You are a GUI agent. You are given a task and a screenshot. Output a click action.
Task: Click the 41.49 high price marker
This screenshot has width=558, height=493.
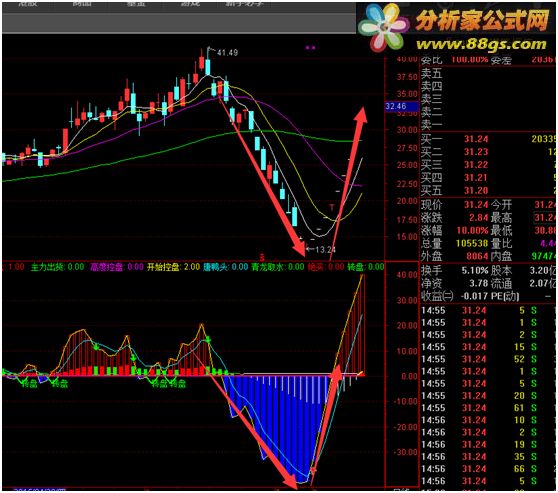(227, 53)
